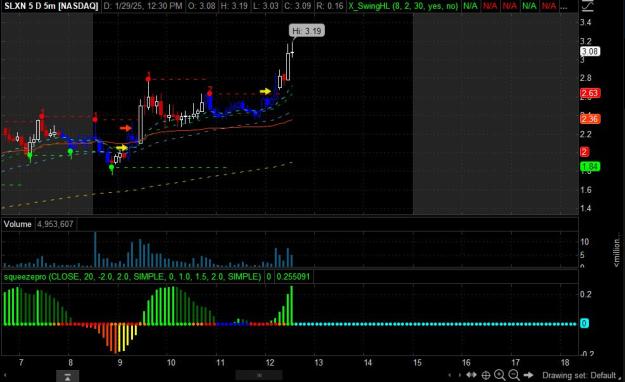Click the squeezepro study label
The height and width of the screenshot is (382, 625).
click(x=132, y=276)
